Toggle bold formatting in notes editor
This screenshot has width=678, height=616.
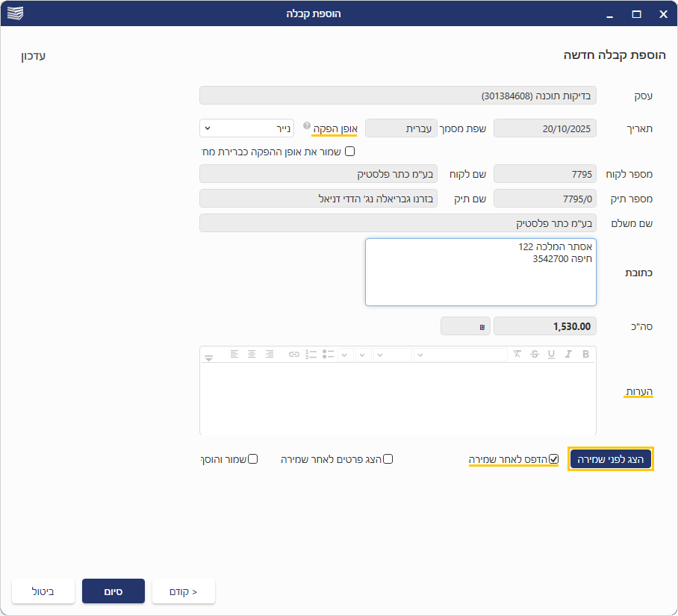[585, 354]
